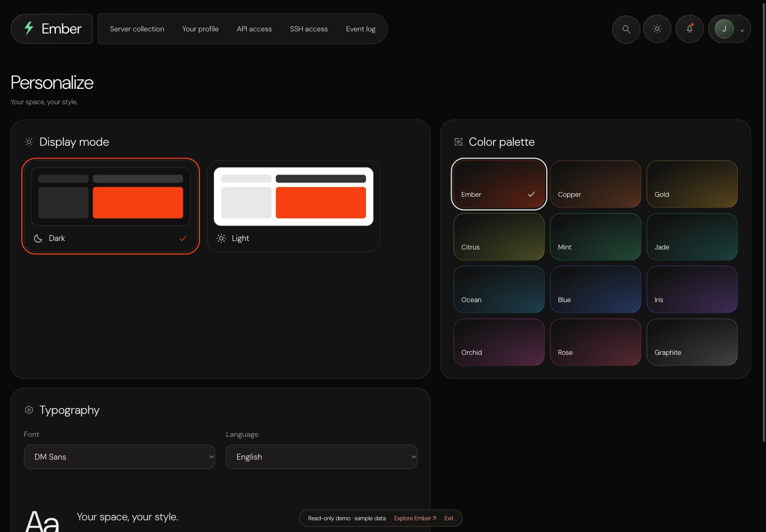Screen dimensions: 766x532
Task: Click the Ember lightning bolt logo
Action: point(29,28)
